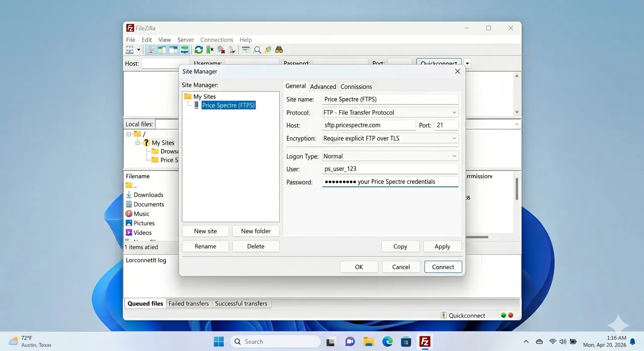Open the Server menu
This screenshot has width=644, height=351.
pos(185,39)
